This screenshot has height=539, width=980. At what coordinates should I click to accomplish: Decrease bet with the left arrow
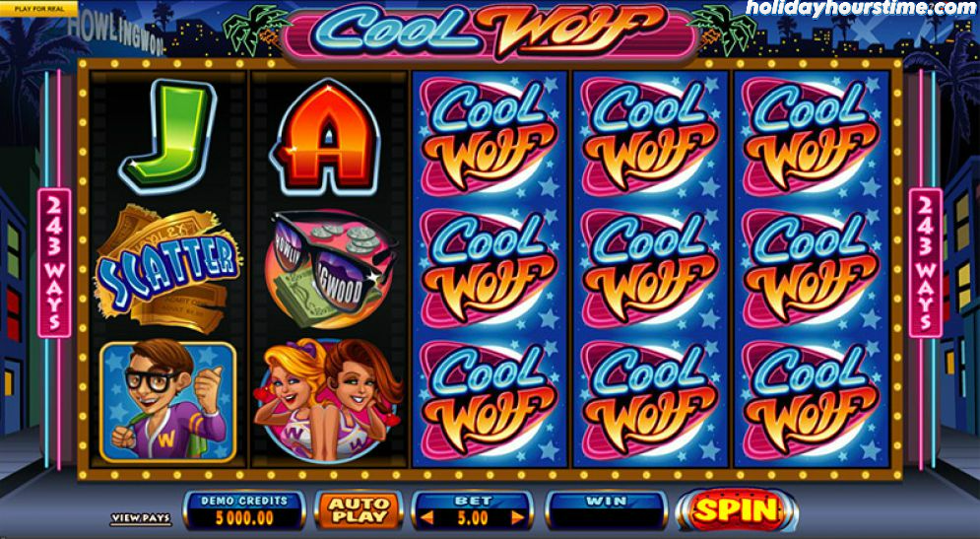426,517
